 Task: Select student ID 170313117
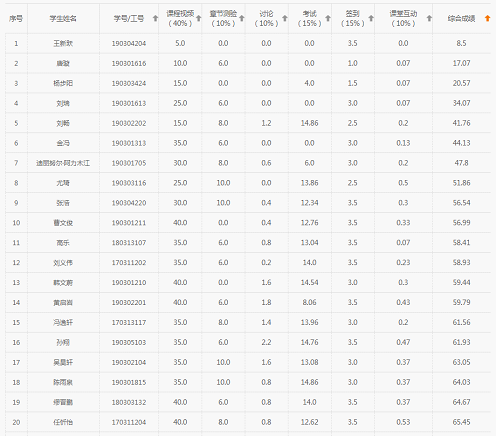coord(129,322)
